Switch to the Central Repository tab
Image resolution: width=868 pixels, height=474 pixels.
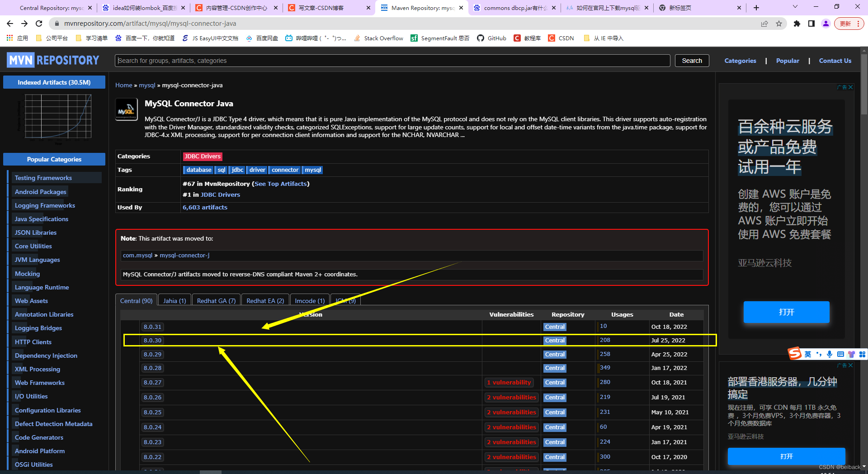click(51, 8)
